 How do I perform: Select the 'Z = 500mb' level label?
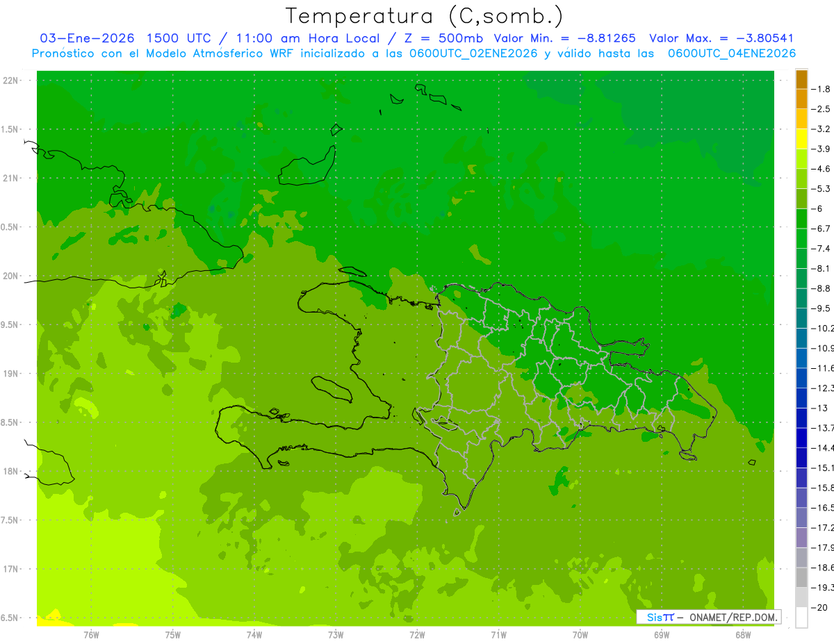pyautogui.click(x=445, y=38)
